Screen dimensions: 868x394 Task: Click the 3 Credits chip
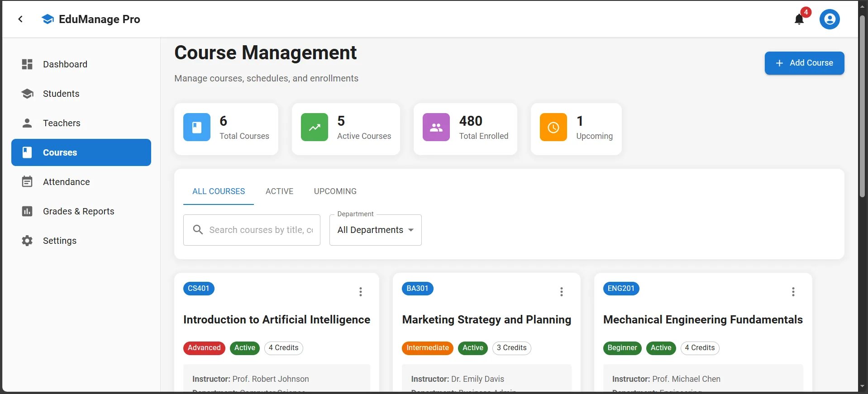click(511, 348)
